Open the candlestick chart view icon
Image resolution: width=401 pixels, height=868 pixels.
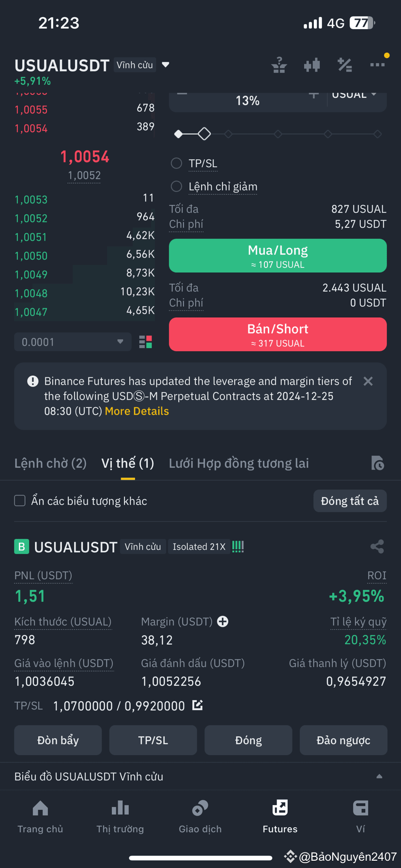tap(312, 65)
